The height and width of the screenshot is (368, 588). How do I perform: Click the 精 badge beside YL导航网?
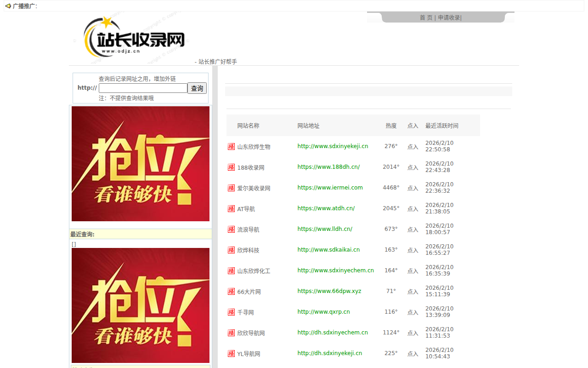231,353
